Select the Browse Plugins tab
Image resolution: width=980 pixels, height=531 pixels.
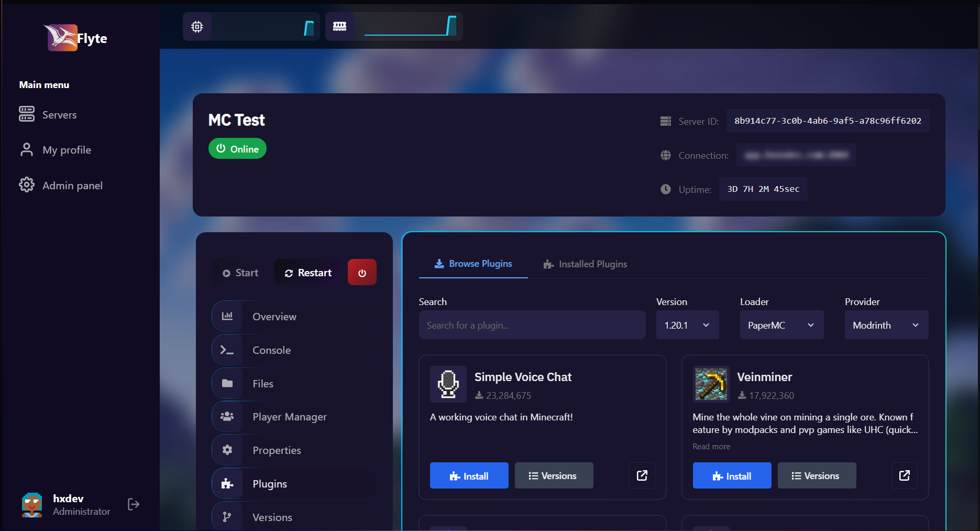(x=473, y=264)
